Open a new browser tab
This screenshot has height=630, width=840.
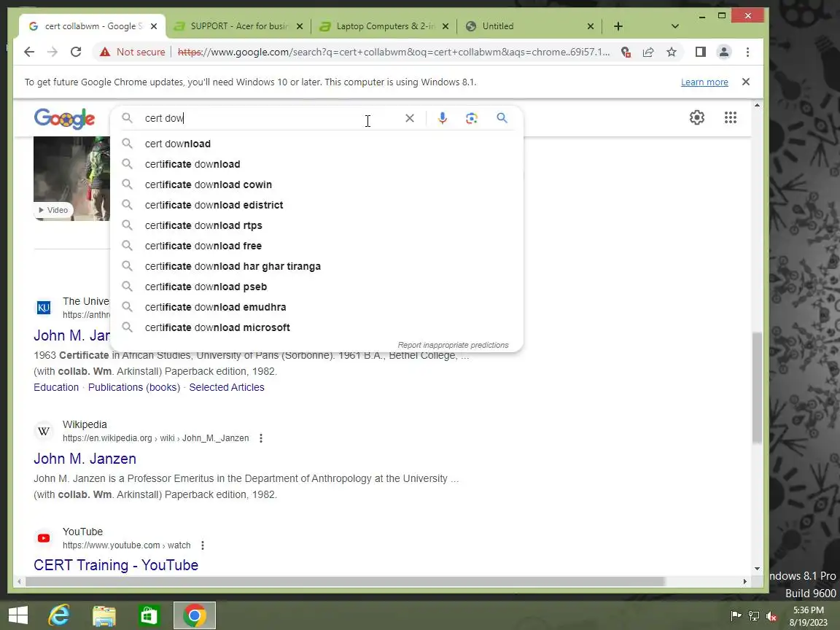point(618,26)
